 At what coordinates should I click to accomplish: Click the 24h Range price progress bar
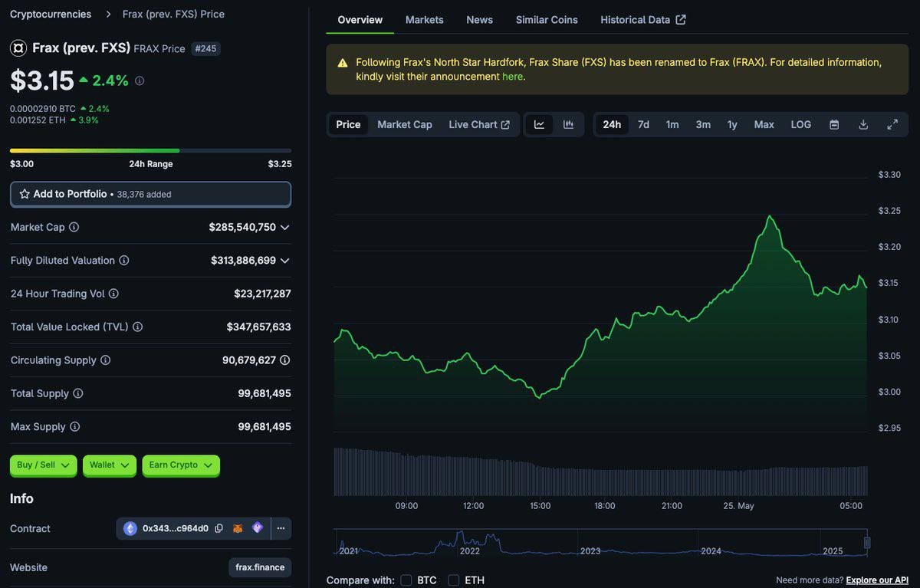click(x=150, y=150)
